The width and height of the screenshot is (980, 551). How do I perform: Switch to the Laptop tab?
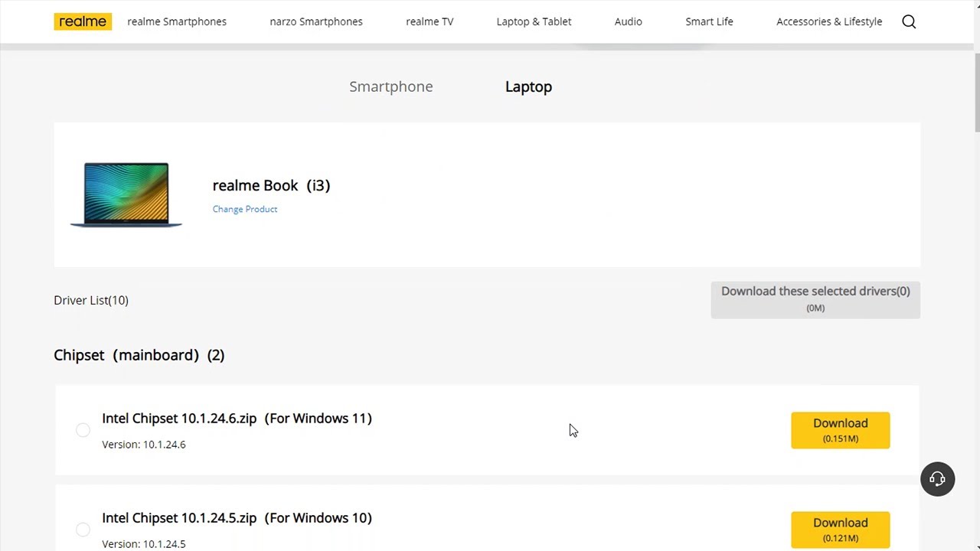(x=528, y=86)
